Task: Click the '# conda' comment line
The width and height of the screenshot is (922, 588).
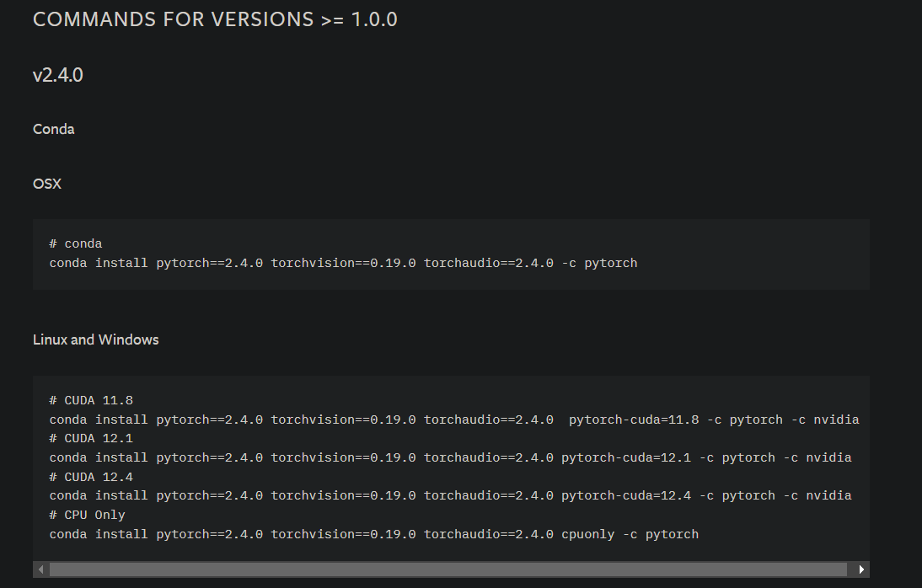Action: pyautogui.click(x=76, y=244)
